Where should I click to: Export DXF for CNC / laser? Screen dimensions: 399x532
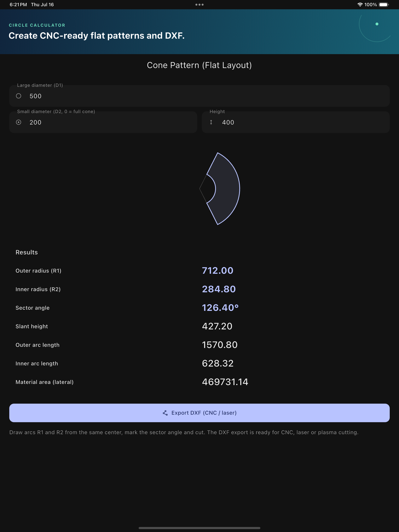pyautogui.click(x=199, y=413)
